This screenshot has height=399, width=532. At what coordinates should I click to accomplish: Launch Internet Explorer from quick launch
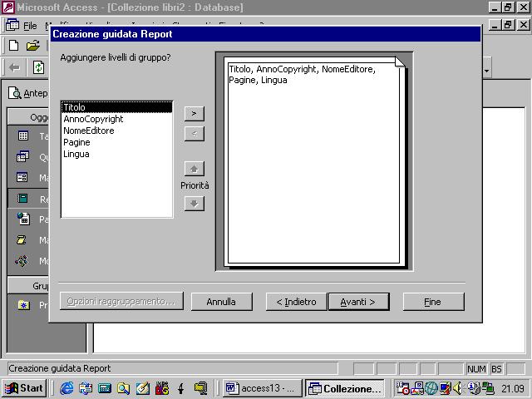[66, 388]
